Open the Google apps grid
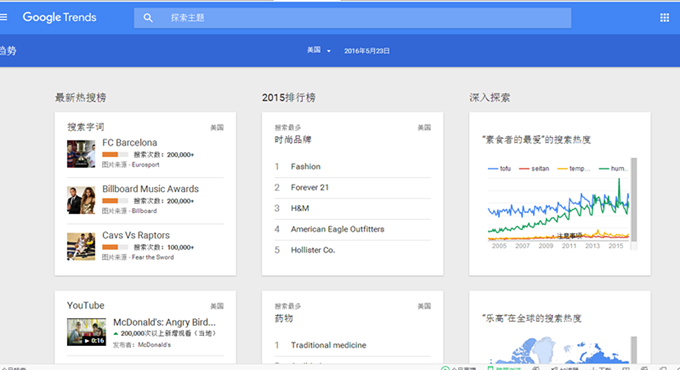 coord(664,18)
